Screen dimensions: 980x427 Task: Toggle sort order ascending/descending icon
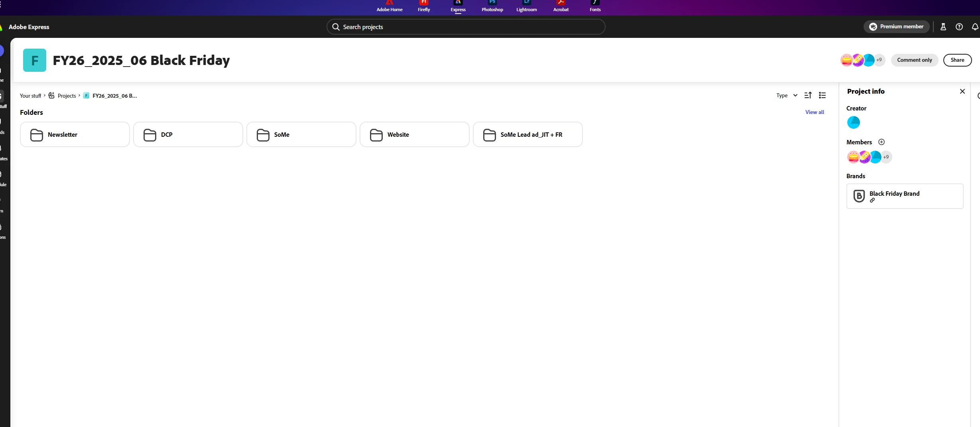coord(808,95)
